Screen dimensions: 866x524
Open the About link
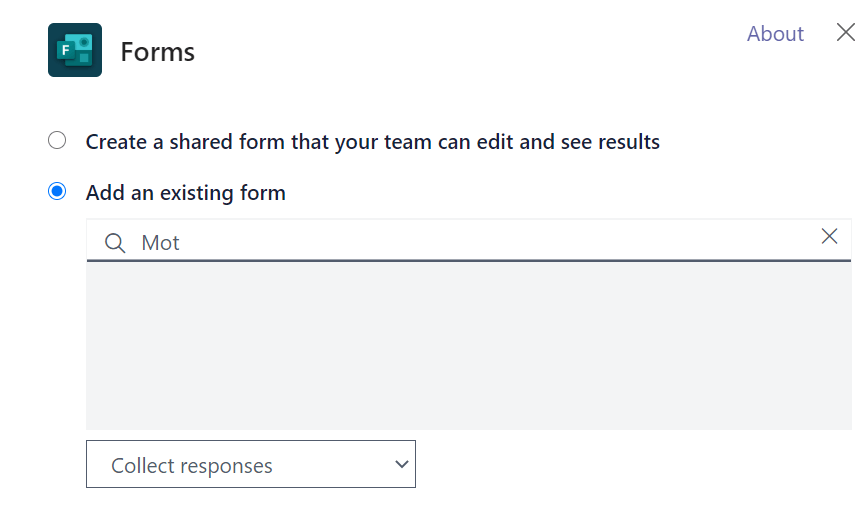[x=775, y=33]
